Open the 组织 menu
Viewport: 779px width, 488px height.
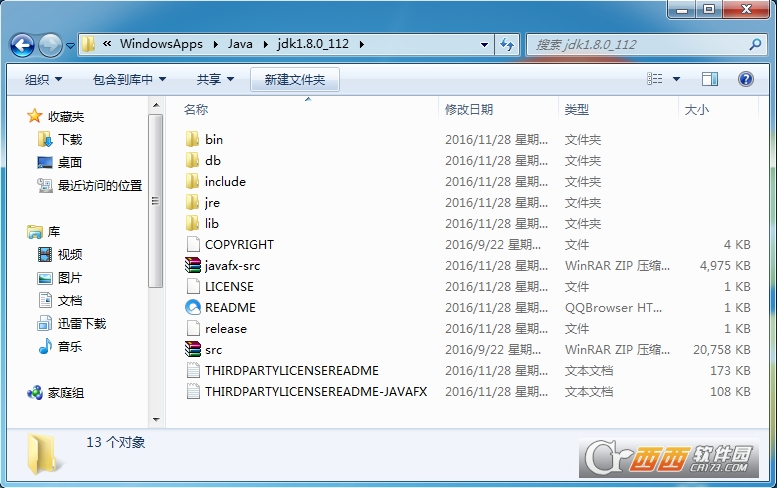pos(43,80)
